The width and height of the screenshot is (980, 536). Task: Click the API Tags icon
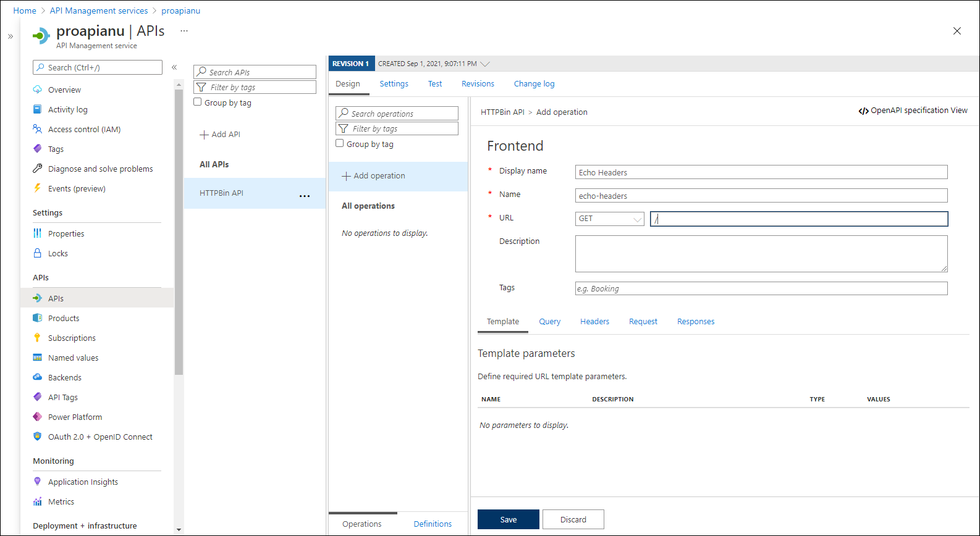pos(37,397)
